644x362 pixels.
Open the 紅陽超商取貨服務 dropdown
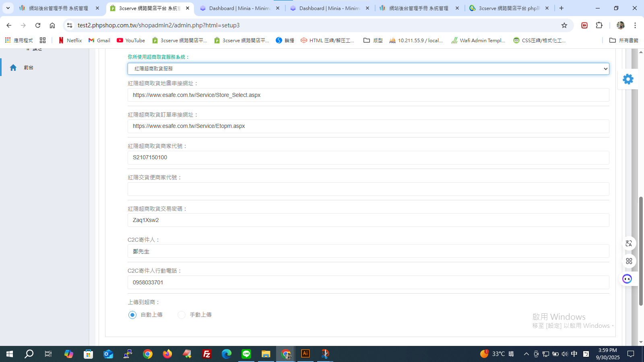(x=368, y=69)
